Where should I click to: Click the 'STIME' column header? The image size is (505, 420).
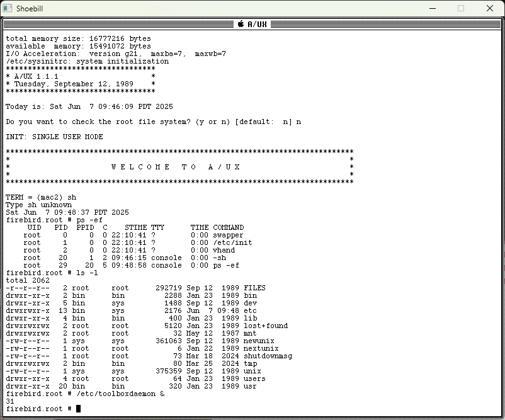coord(135,228)
